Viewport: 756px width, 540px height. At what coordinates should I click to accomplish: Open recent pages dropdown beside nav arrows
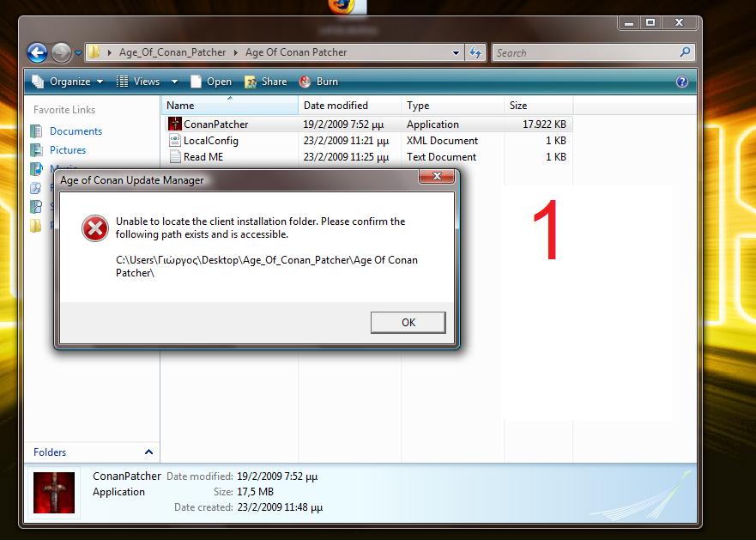pos(78,53)
